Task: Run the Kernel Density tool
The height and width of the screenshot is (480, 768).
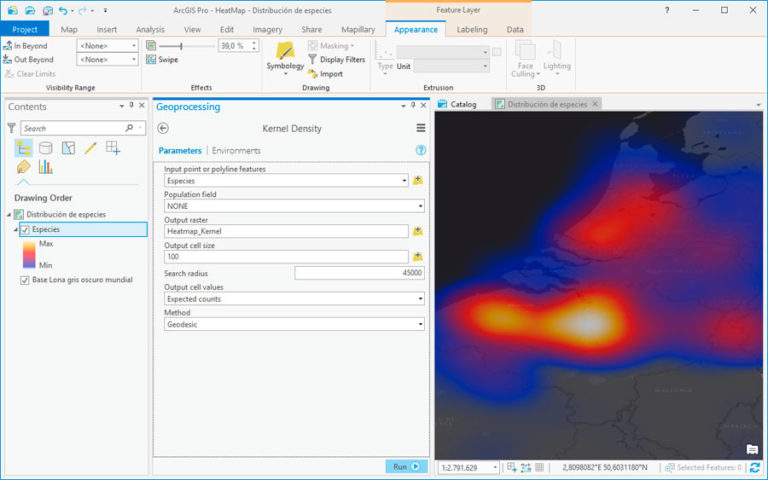Action: coord(406,466)
